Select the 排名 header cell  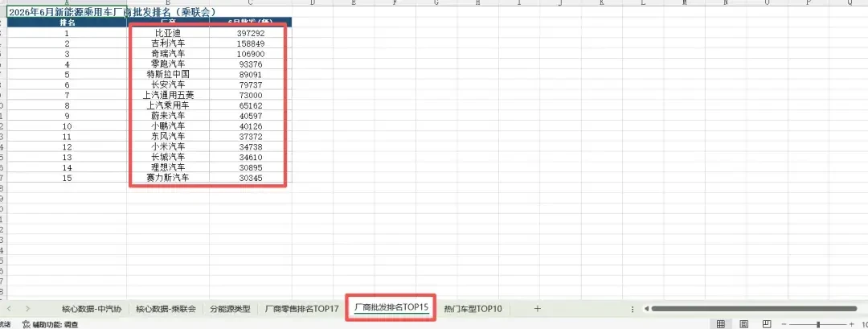(67, 23)
